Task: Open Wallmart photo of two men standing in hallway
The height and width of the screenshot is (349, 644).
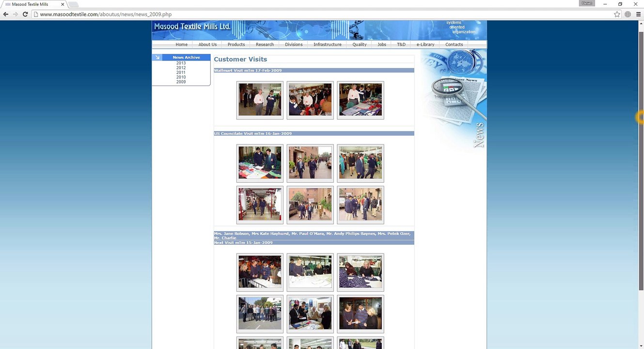Action: point(260,100)
